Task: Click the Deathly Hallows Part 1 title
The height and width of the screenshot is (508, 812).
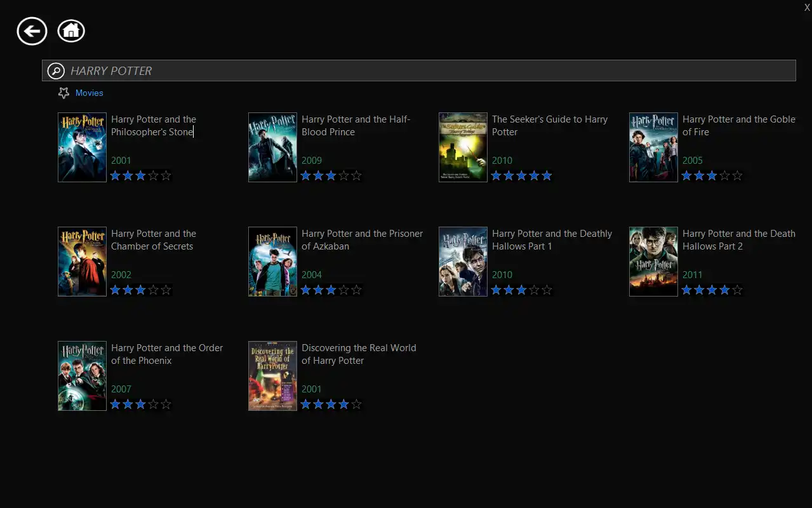Action: click(x=552, y=240)
